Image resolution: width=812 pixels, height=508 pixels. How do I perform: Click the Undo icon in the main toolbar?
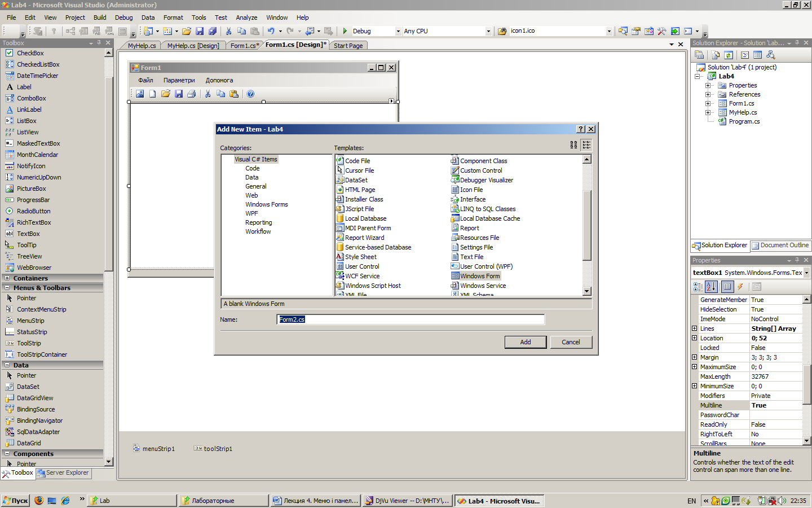[x=271, y=31]
